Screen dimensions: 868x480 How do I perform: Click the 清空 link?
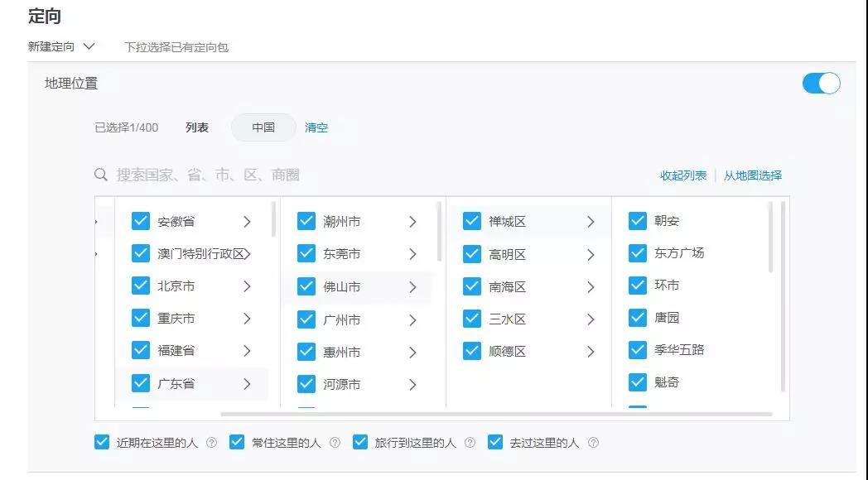pyautogui.click(x=316, y=127)
